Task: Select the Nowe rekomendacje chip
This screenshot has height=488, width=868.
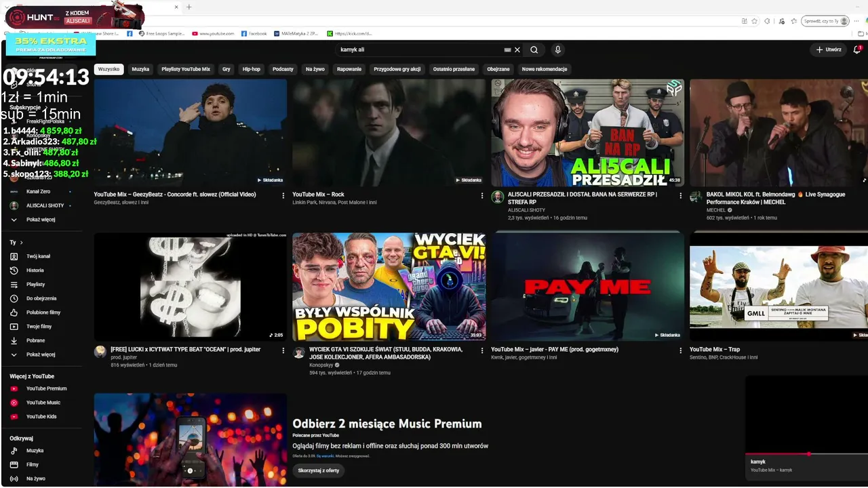Action: (x=545, y=69)
